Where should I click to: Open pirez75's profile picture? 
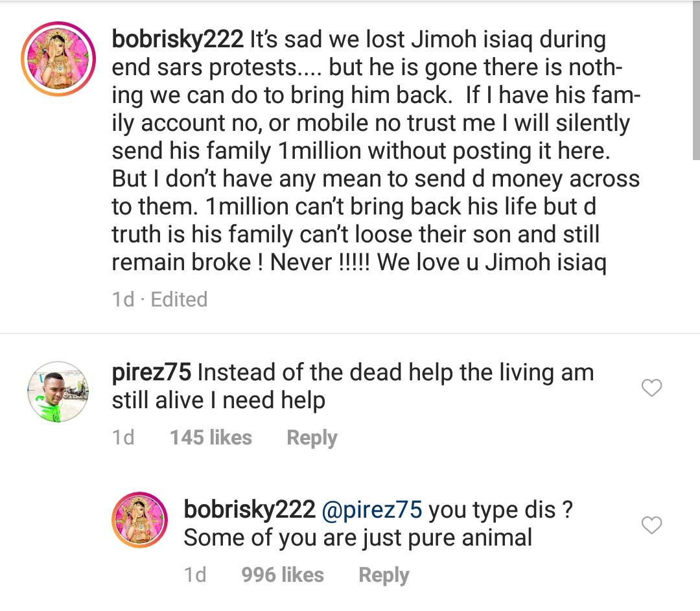pos(59,392)
